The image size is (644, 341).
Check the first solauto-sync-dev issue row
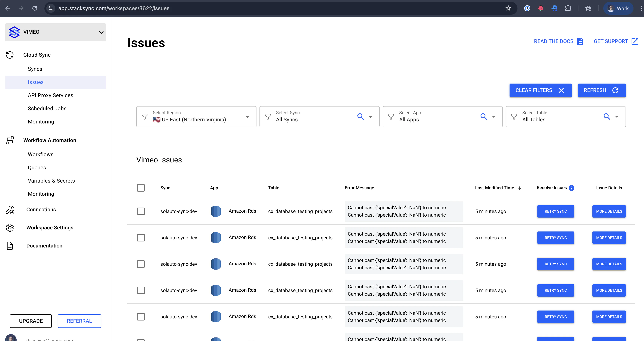click(x=141, y=211)
